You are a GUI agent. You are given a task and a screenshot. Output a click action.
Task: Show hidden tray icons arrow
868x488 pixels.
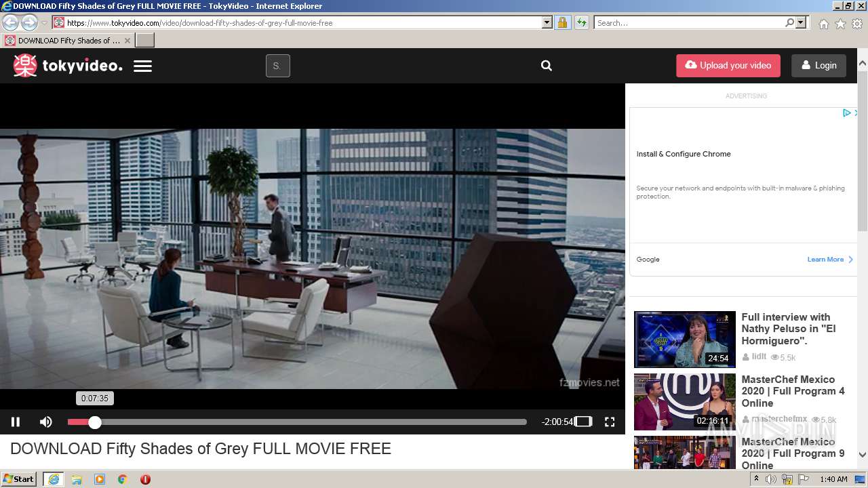pyautogui.click(x=756, y=479)
